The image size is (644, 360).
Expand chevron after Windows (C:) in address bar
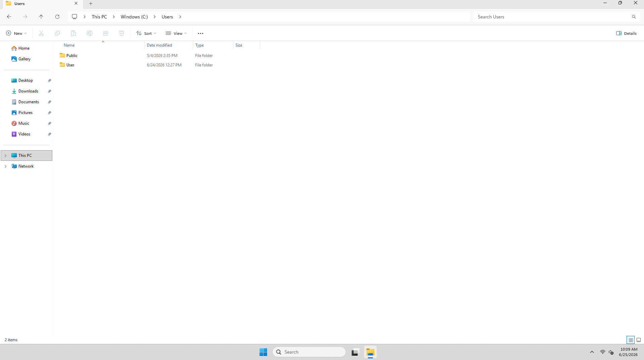click(x=155, y=17)
